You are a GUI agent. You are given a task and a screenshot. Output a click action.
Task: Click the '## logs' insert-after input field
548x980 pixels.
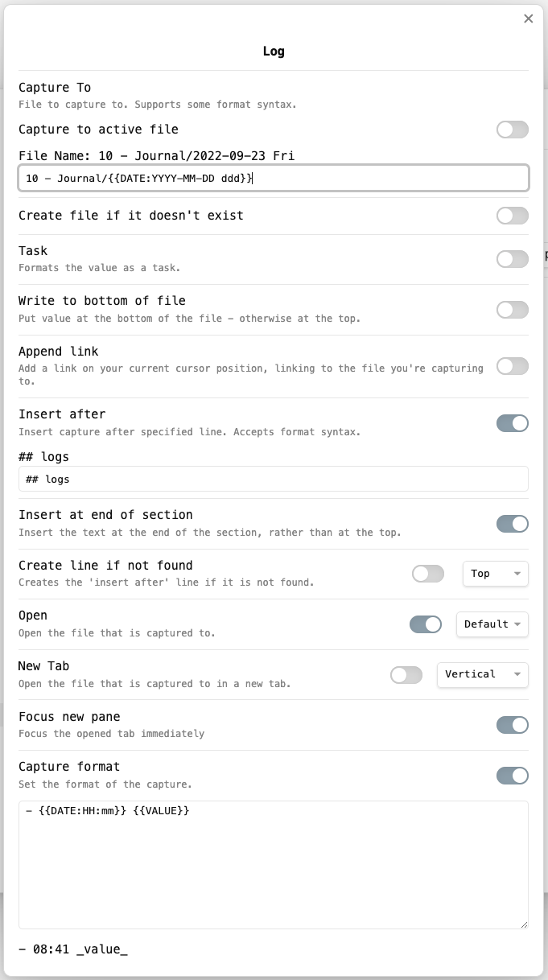[x=274, y=479]
